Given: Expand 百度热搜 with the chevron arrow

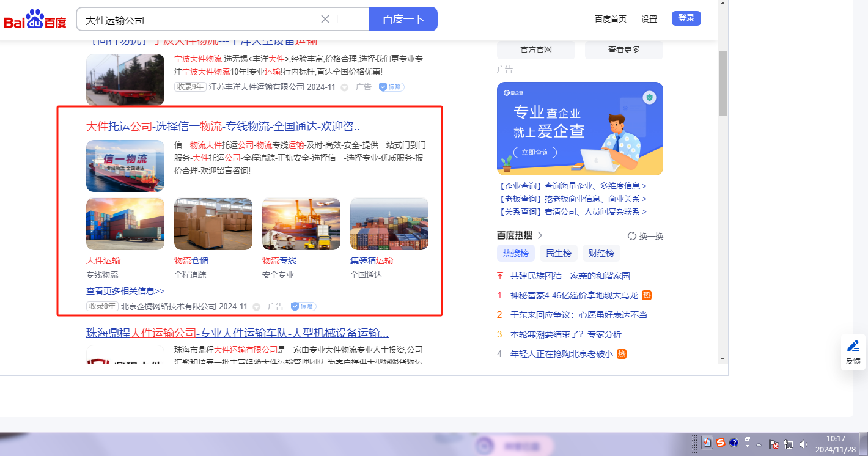Looking at the screenshot, I should point(540,235).
